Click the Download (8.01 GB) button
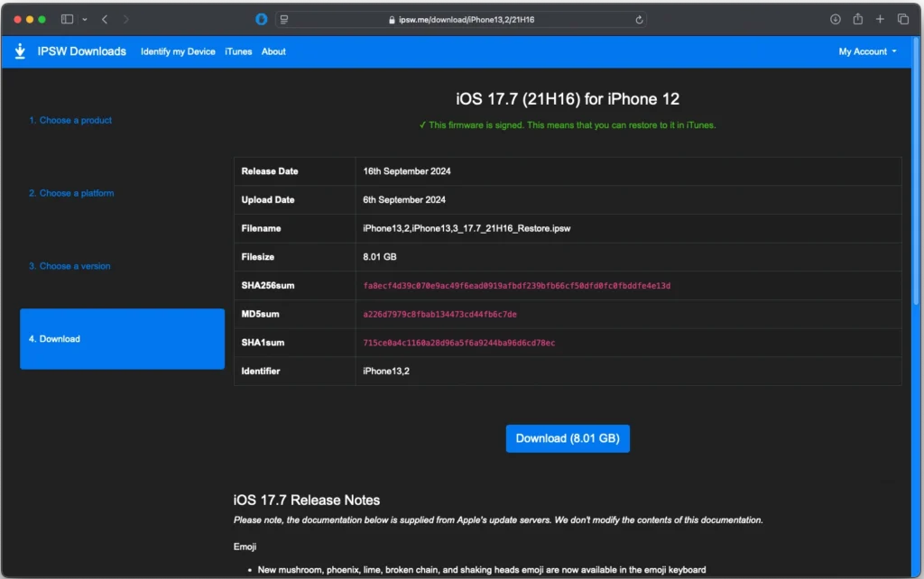Viewport: 924px width, 579px height. point(568,438)
